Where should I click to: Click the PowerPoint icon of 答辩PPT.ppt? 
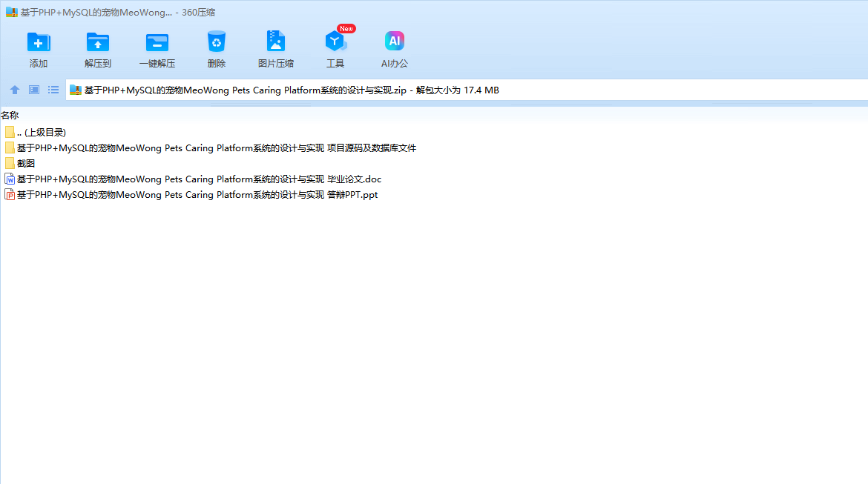(10, 194)
